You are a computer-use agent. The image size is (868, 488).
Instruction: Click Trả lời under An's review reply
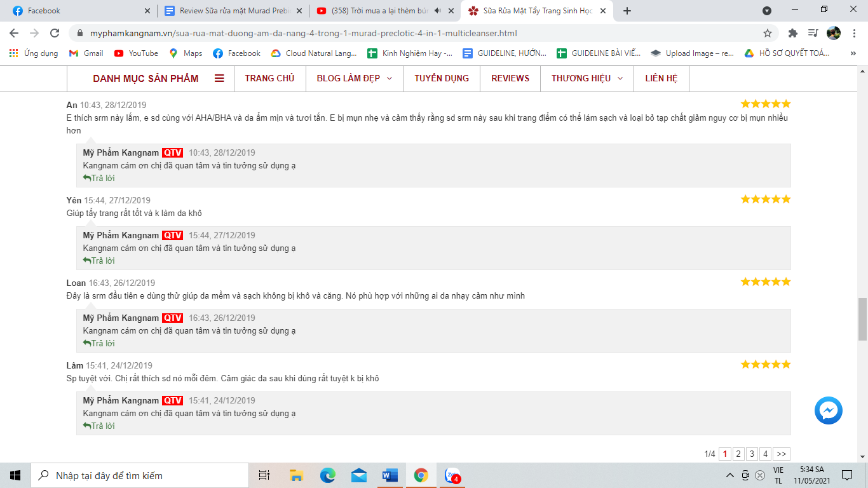99,178
